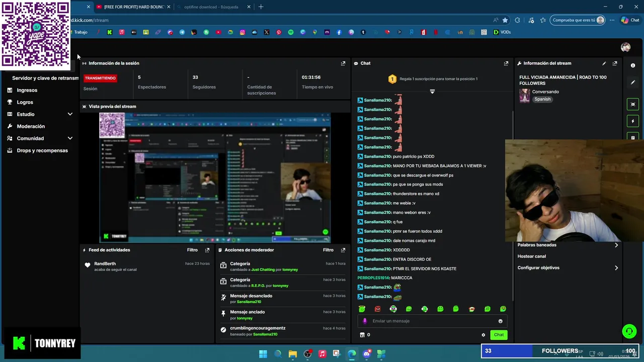
Task: Click Comprueba que eres tú profile button
Action: tap(578, 20)
